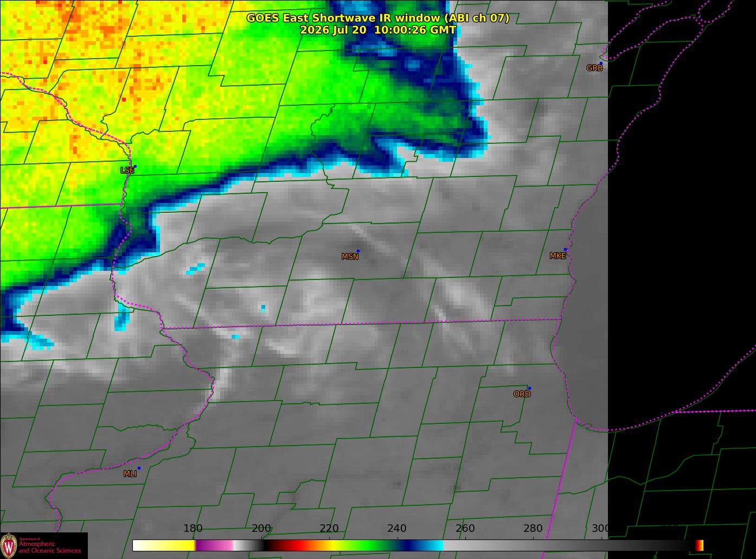
Task: Click the UW crest emblem
Action: [x=9, y=545]
